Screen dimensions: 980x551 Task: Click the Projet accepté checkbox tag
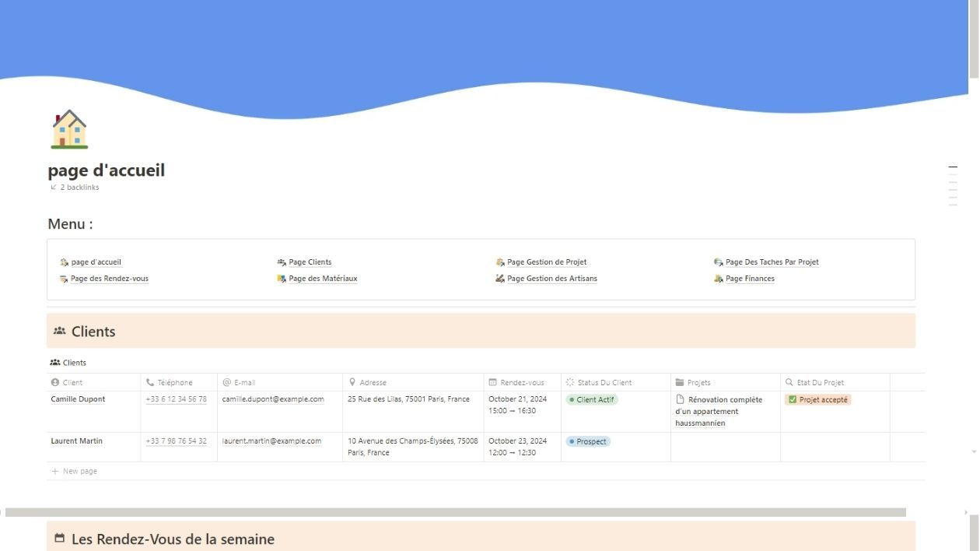click(x=818, y=399)
